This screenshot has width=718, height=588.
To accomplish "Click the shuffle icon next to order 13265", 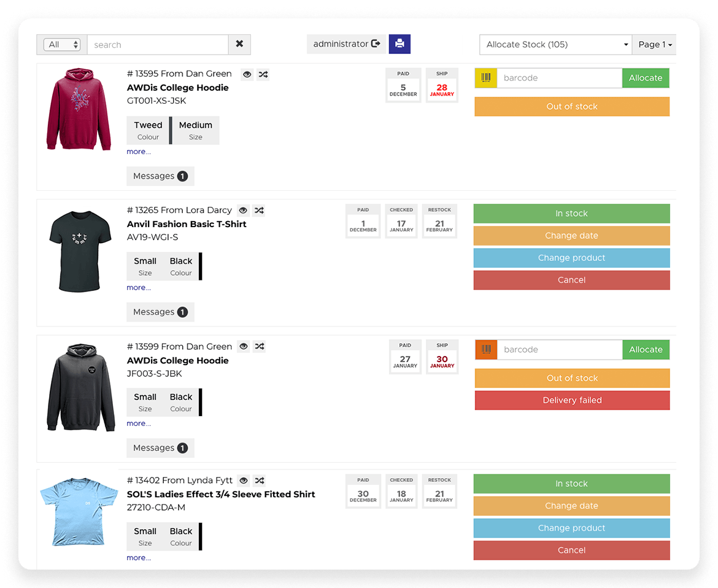I will tap(258, 210).
